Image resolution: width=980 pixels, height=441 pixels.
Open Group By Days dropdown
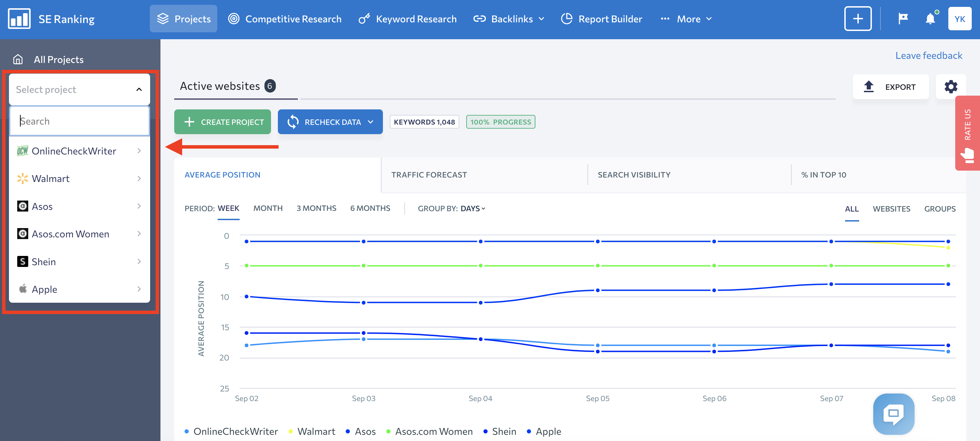tap(473, 208)
